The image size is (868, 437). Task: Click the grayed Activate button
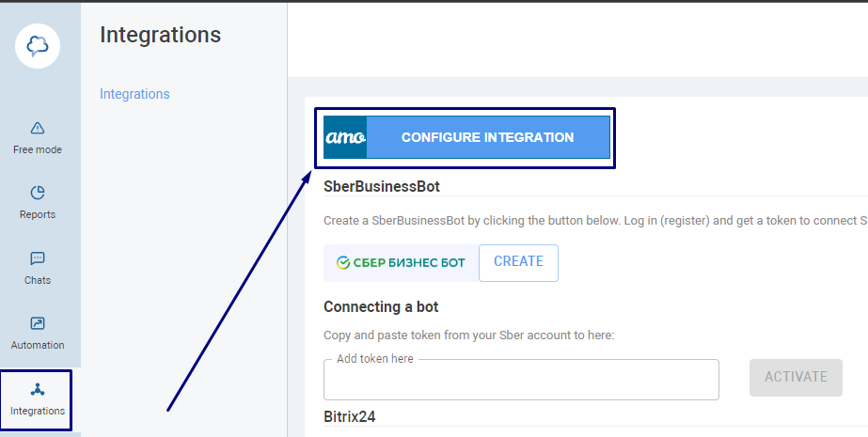796,377
